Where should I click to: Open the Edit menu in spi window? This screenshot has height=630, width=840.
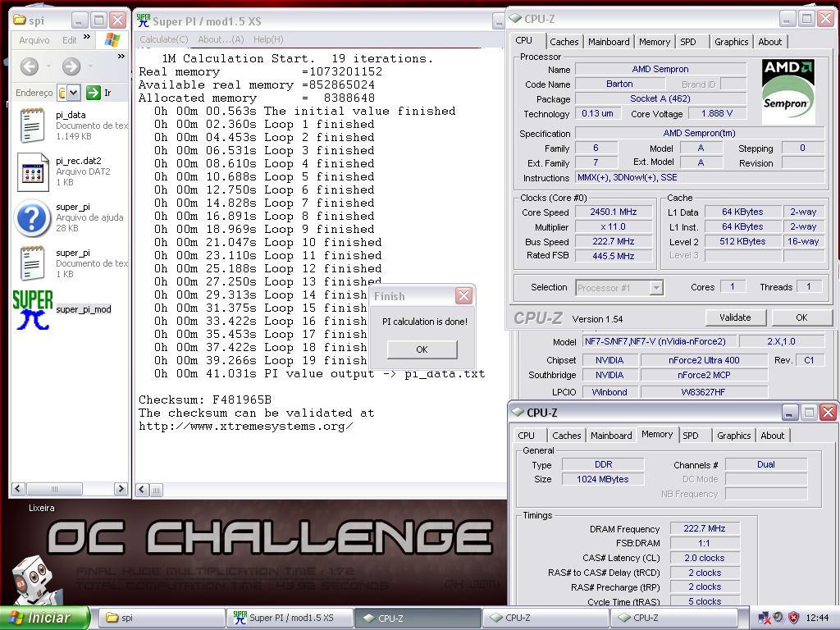(69, 40)
